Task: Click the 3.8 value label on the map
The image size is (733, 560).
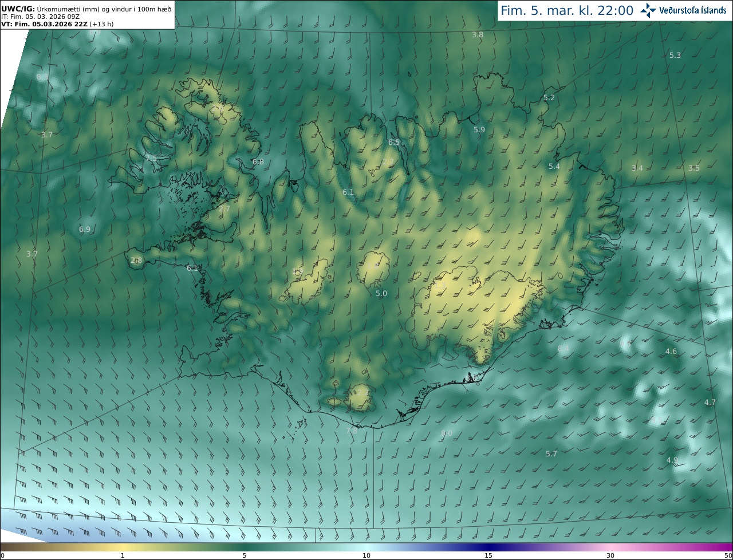Action: [478, 35]
